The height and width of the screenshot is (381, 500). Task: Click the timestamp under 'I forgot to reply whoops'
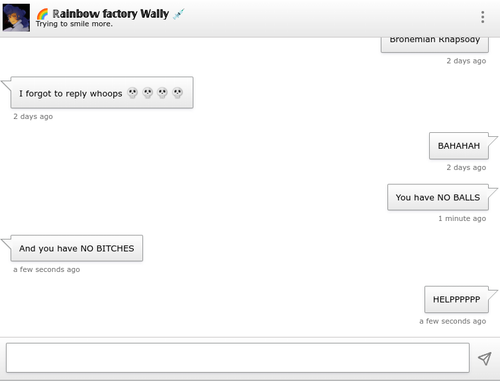pos(33,117)
